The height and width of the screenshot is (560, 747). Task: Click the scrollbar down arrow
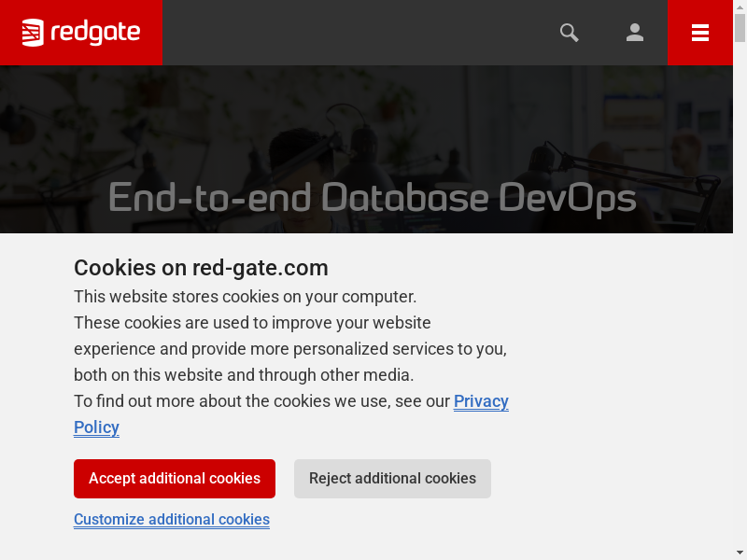[740, 553]
